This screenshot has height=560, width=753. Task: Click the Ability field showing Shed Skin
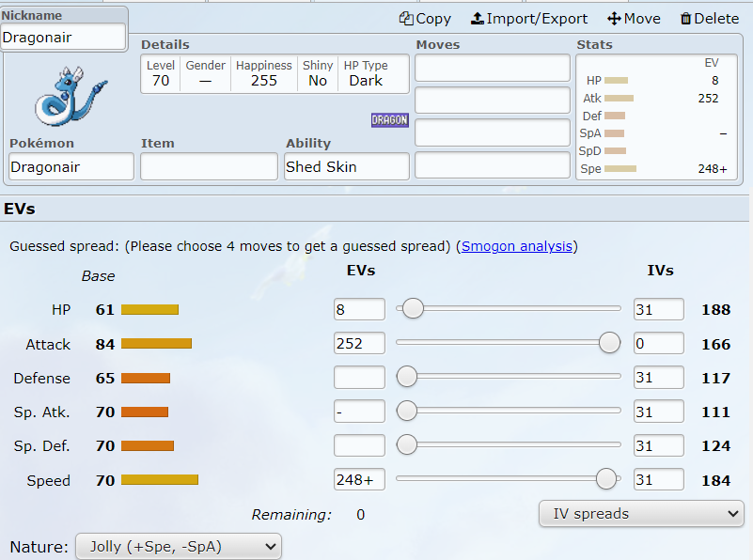point(347,167)
